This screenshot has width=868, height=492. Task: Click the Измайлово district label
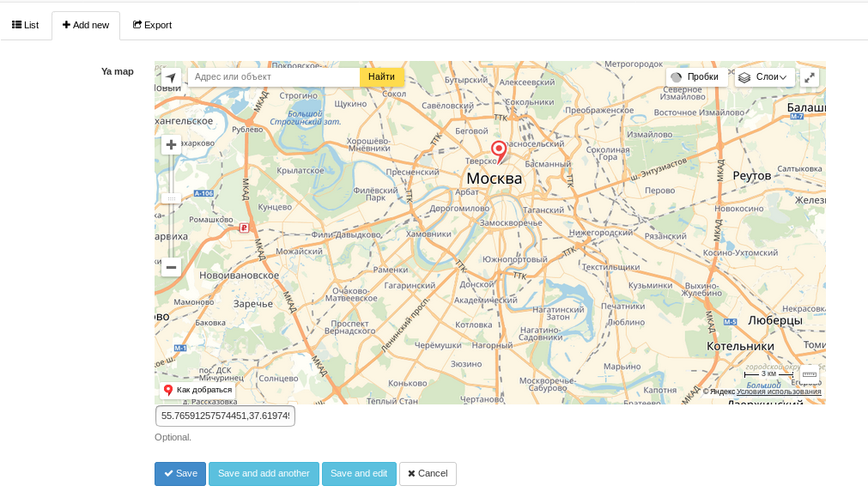[x=649, y=135]
